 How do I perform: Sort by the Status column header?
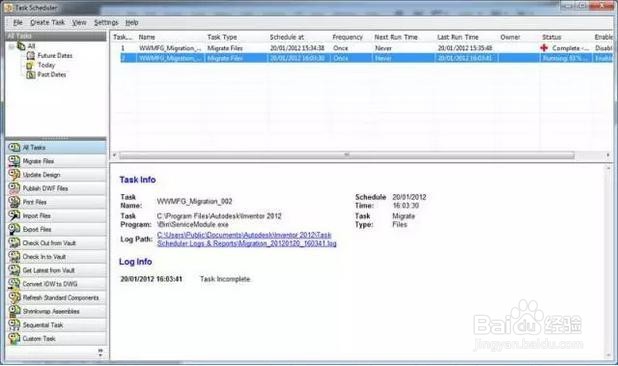pyautogui.click(x=551, y=37)
